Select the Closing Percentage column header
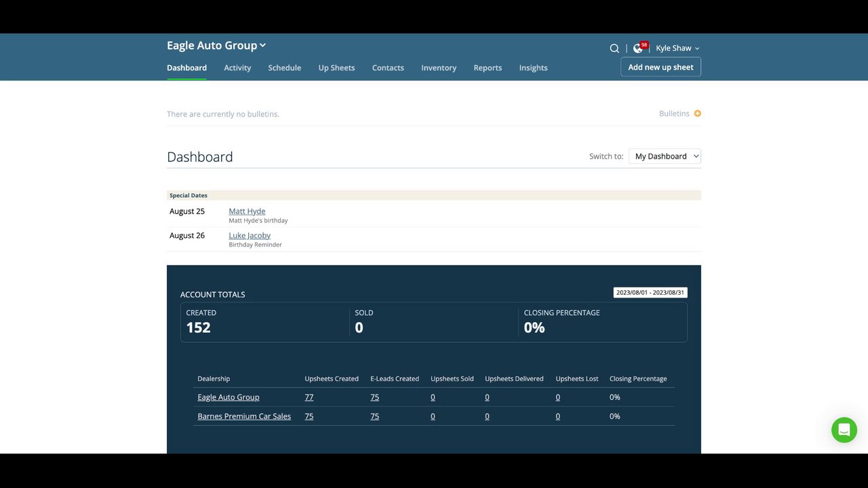This screenshot has width=868, height=488. [x=638, y=379]
